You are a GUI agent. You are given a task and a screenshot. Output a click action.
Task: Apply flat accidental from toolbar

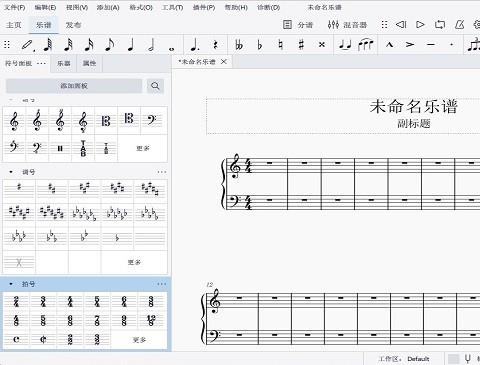(x=260, y=45)
